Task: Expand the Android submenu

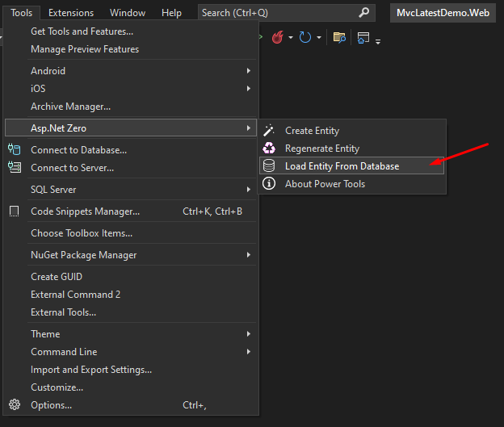Action: (x=131, y=71)
